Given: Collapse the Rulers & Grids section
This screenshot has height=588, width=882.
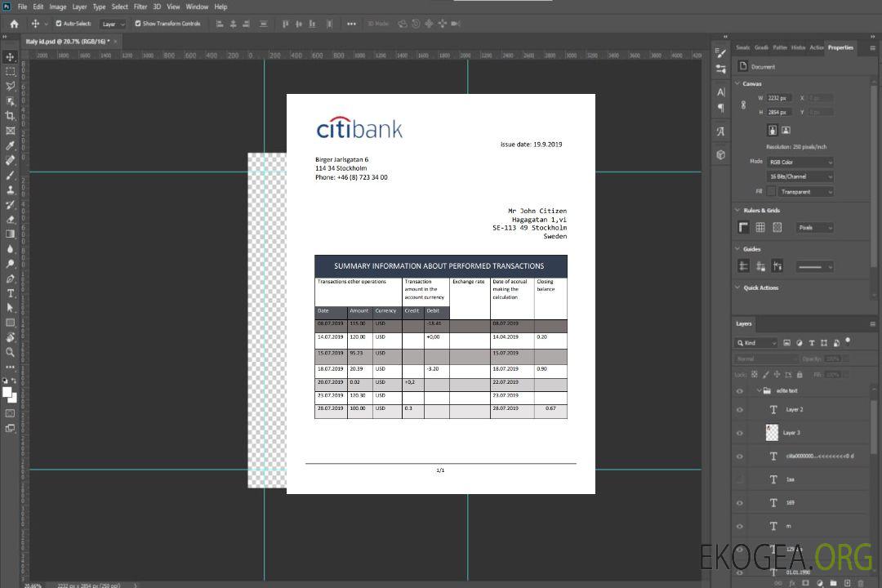Looking at the screenshot, I should [x=738, y=210].
